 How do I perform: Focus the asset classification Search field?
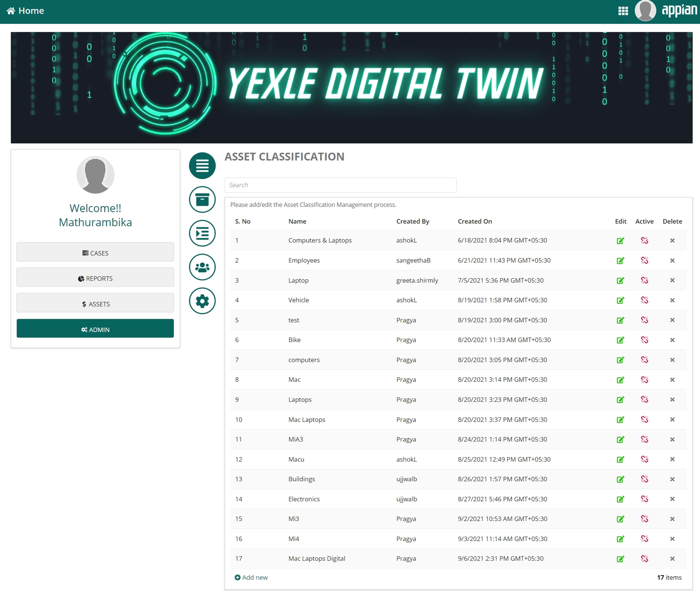coord(340,185)
